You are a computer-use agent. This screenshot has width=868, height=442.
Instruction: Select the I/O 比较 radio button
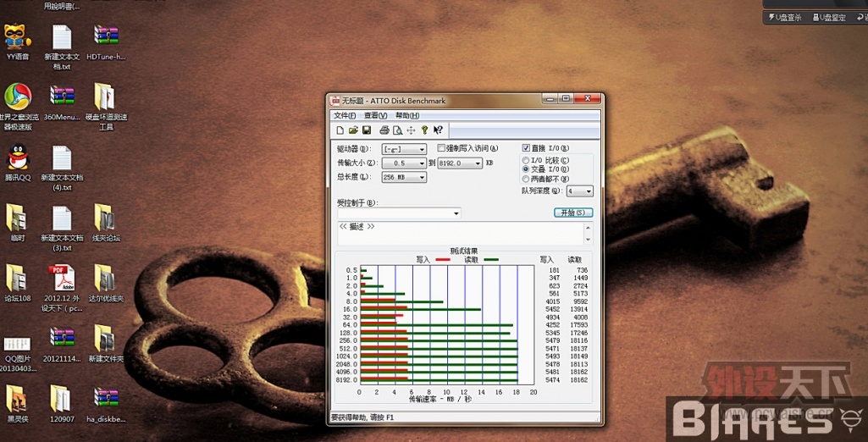pyautogui.click(x=525, y=160)
